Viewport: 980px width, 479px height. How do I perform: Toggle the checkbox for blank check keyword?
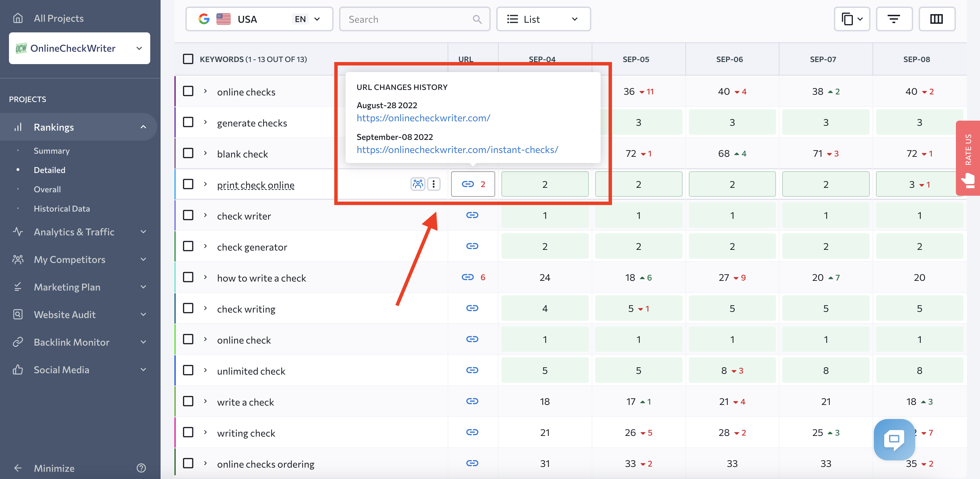point(187,153)
